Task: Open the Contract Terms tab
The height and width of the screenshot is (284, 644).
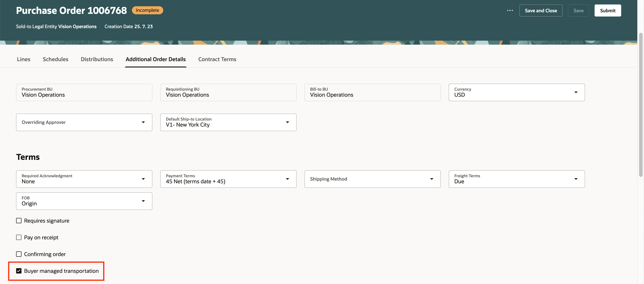Action: tap(217, 59)
